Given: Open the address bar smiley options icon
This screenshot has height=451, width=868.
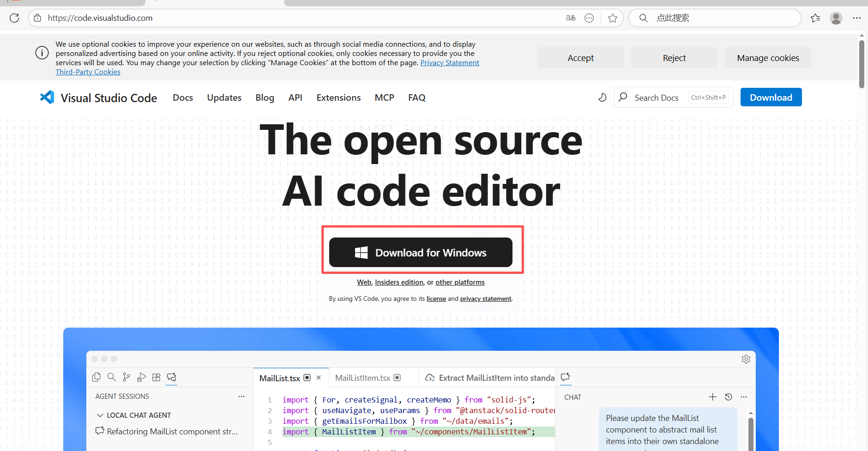Looking at the screenshot, I should pyautogui.click(x=589, y=18).
